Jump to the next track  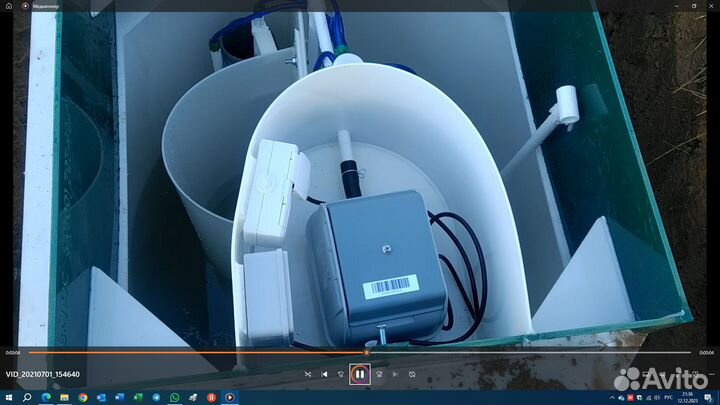tap(395, 374)
